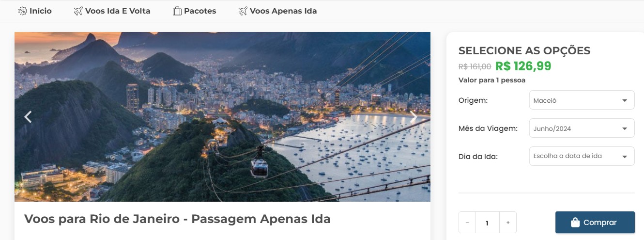Open the Origem dropdown showing Maceió

[x=582, y=100]
